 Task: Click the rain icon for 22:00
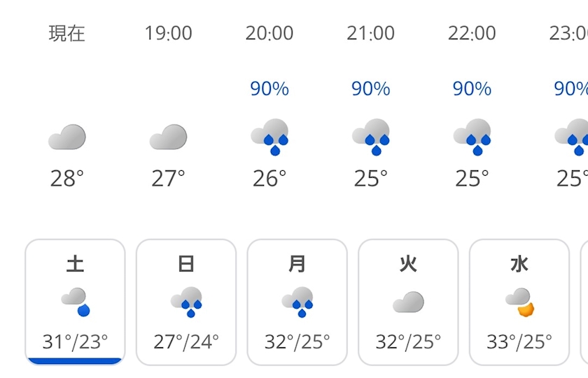pos(472,136)
